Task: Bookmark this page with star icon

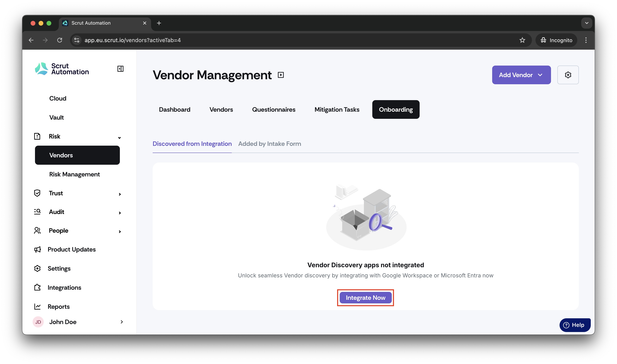Action: pyautogui.click(x=522, y=40)
